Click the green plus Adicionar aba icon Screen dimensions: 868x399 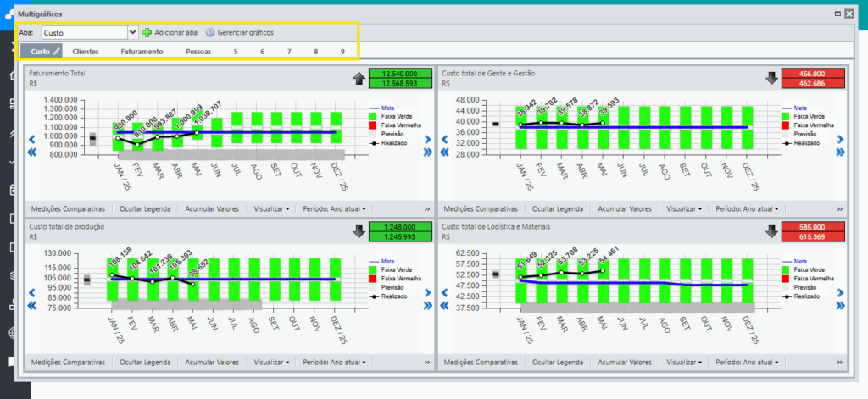tap(147, 33)
